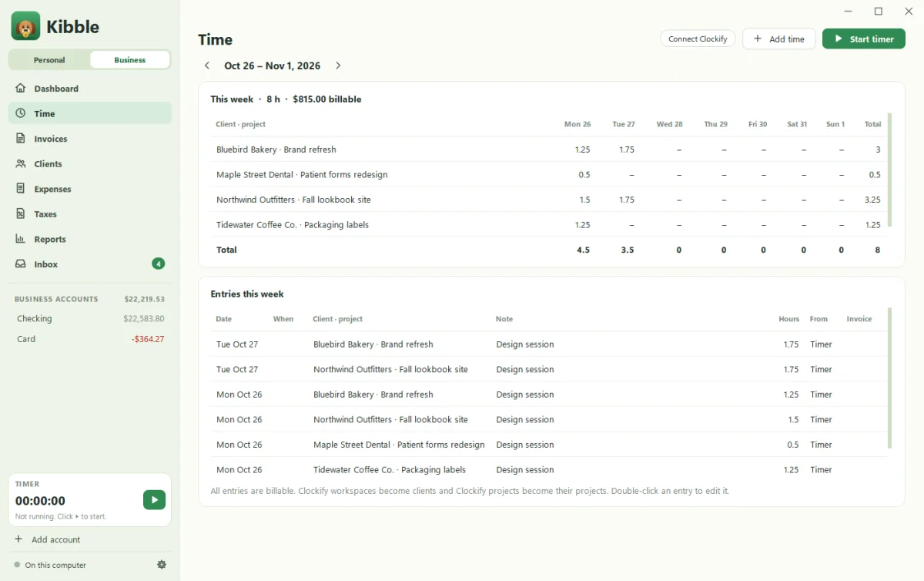The width and height of the screenshot is (924, 581).
Task: Click the Inbox badge showing 4
Action: coord(158,264)
